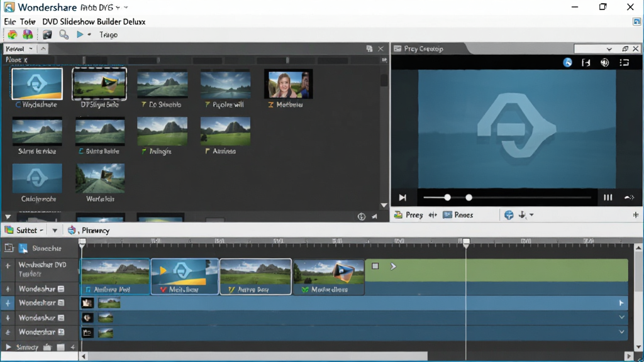Screen dimensions: 644x362
Task: Pause preview playback
Action: click(608, 198)
